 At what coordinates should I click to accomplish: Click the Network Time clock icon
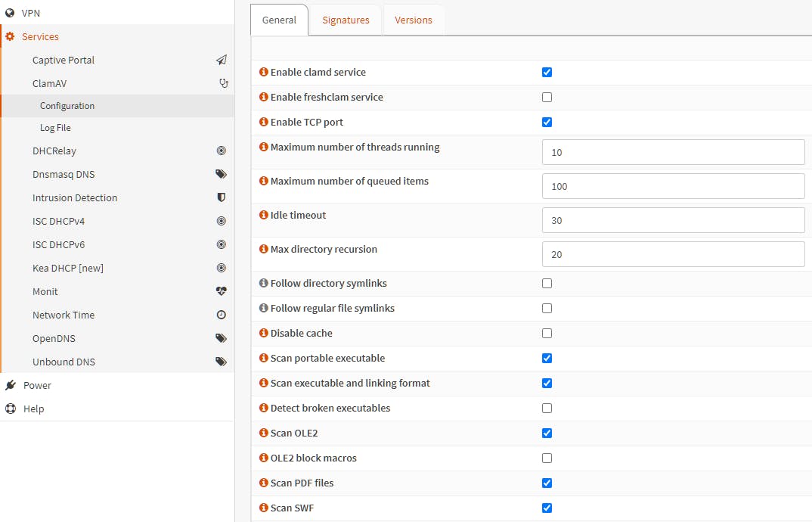222,315
